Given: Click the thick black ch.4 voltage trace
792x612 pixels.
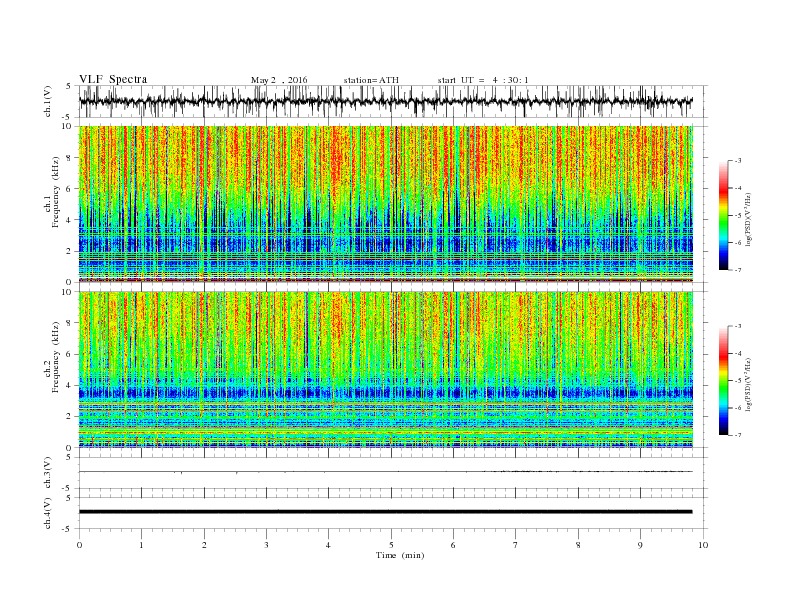Looking at the screenshot, I should [385, 512].
